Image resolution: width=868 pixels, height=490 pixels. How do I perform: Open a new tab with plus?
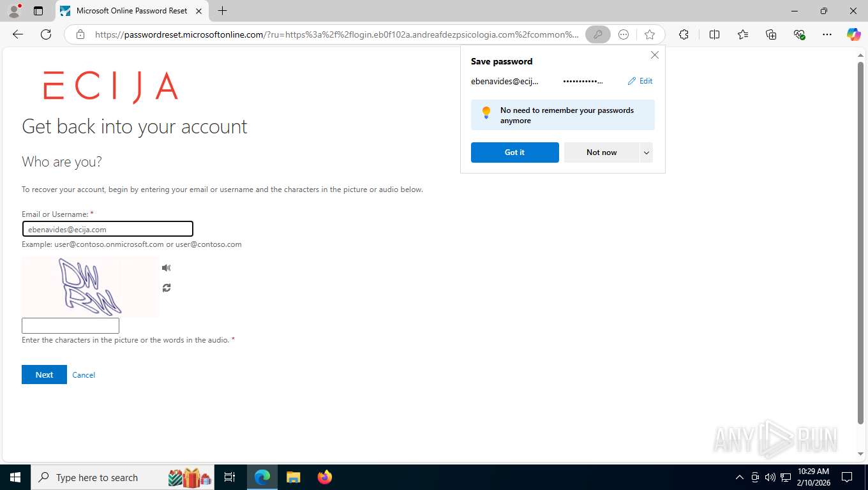pos(222,11)
